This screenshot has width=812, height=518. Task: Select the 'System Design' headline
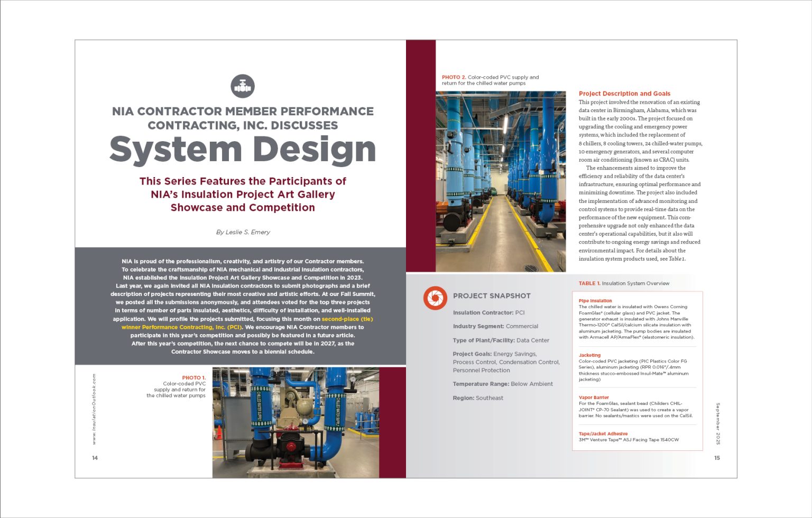click(x=243, y=150)
